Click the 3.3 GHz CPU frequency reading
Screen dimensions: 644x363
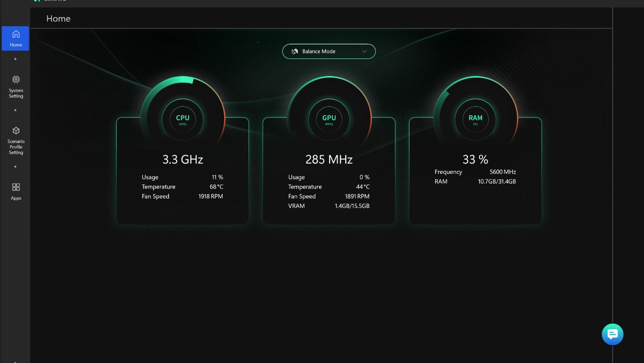tap(183, 159)
